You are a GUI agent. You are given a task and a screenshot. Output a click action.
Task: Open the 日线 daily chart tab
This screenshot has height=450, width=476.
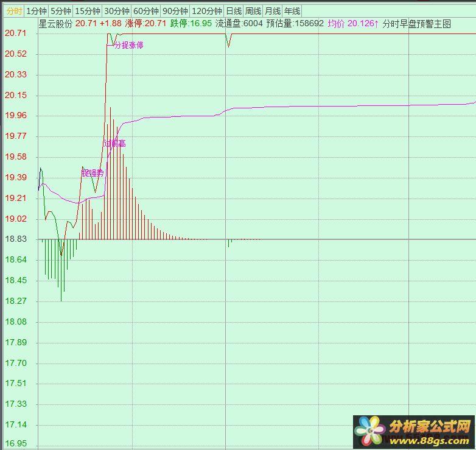click(234, 11)
